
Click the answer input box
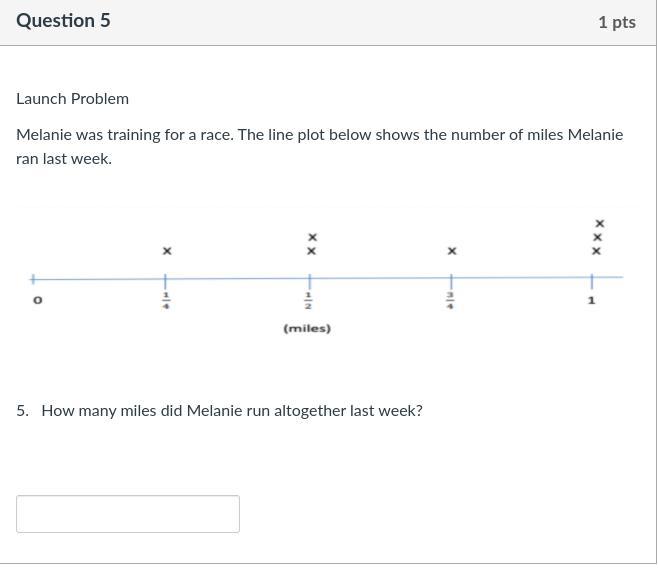click(x=128, y=514)
